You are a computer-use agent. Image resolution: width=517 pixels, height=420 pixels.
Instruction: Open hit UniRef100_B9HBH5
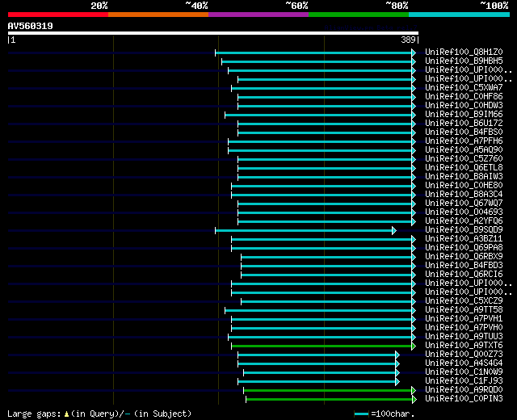pos(464,61)
